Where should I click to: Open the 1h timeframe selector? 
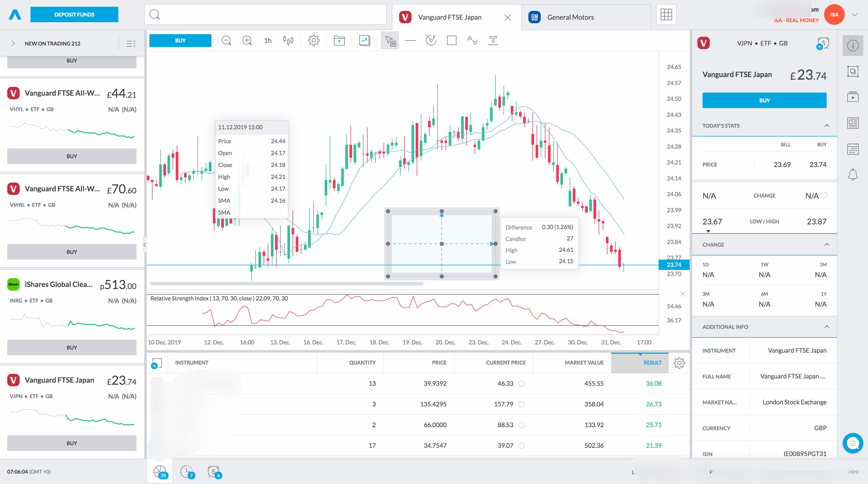click(x=268, y=40)
